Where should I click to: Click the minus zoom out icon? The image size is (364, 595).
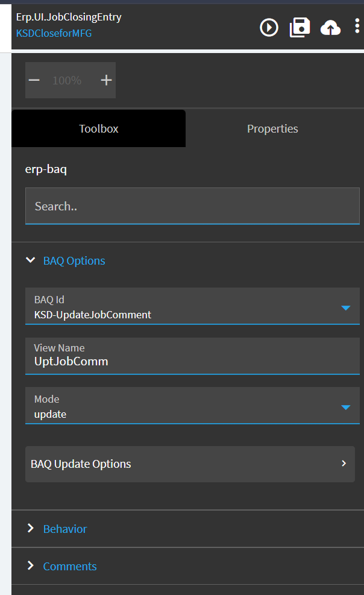[34, 80]
